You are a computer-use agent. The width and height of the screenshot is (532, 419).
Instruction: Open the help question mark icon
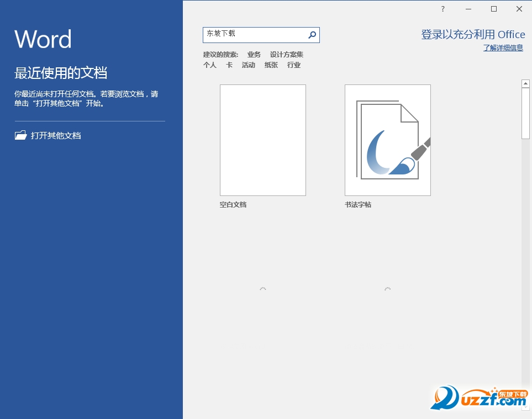(443, 9)
